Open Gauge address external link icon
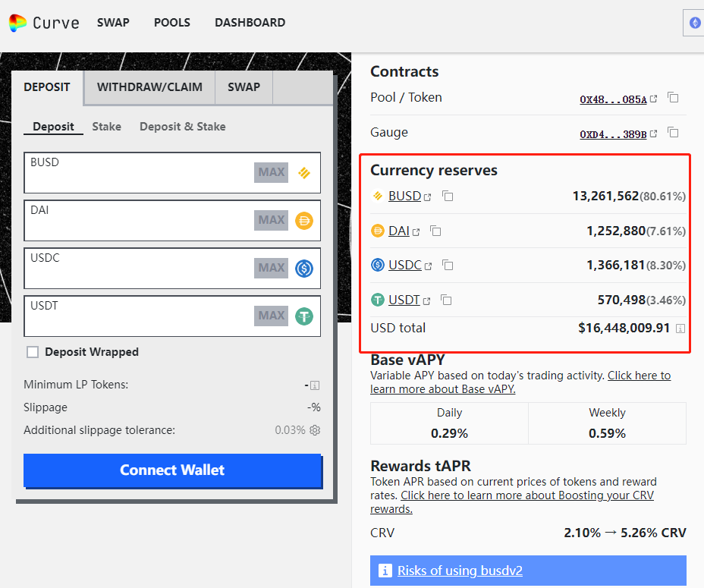The height and width of the screenshot is (588, 704). (654, 134)
